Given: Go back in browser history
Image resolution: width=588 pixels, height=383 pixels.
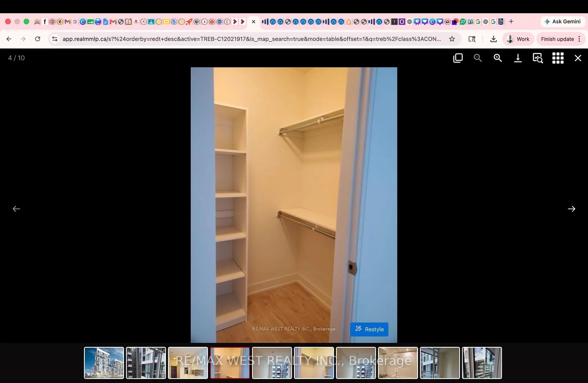Looking at the screenshot, I should [x=9, y=39].
